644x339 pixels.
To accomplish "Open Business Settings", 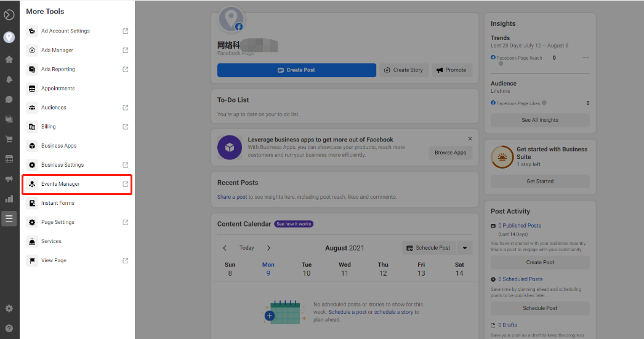I will point(77,164).
